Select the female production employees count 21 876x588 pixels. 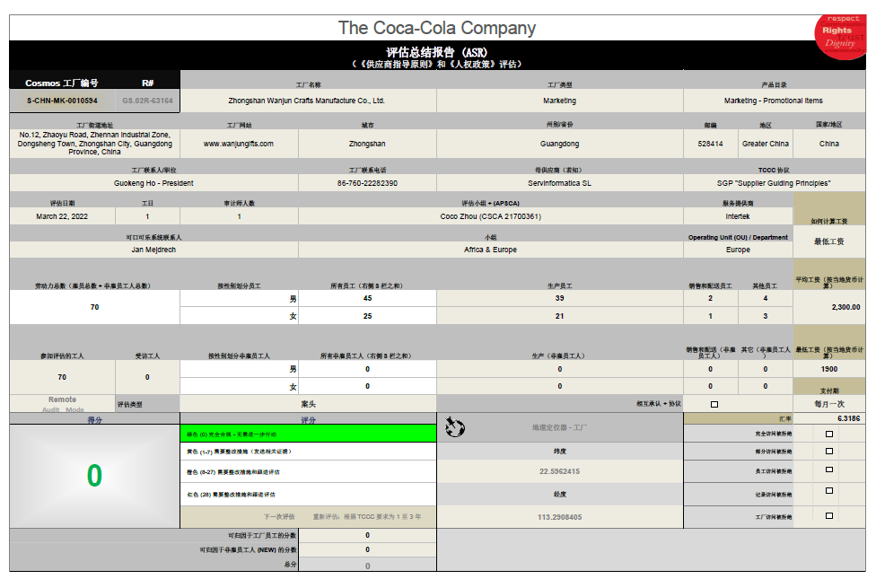point(560,316)
